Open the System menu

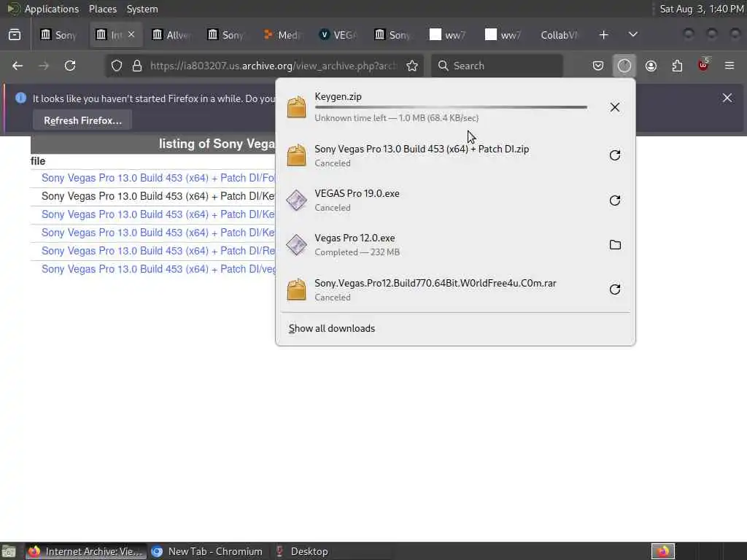[142, 9]
